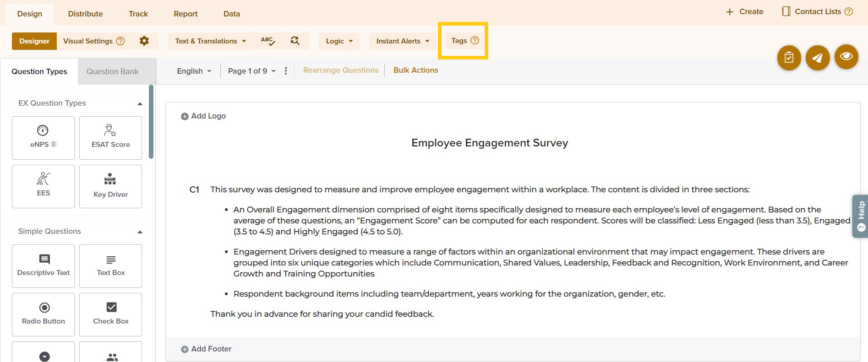Switch to the Distribute tab
This screenshot has height=362, width=868.
click(x=85, y=14)
